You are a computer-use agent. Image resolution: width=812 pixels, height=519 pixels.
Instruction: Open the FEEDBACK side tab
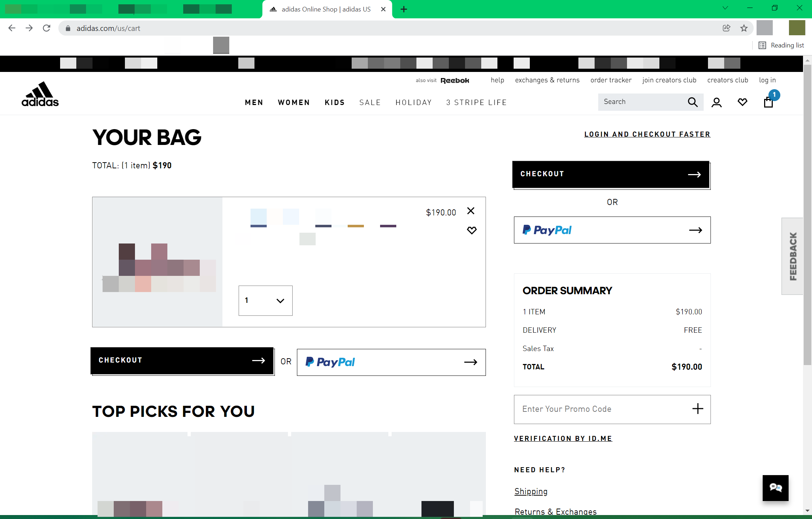(793, 256)
